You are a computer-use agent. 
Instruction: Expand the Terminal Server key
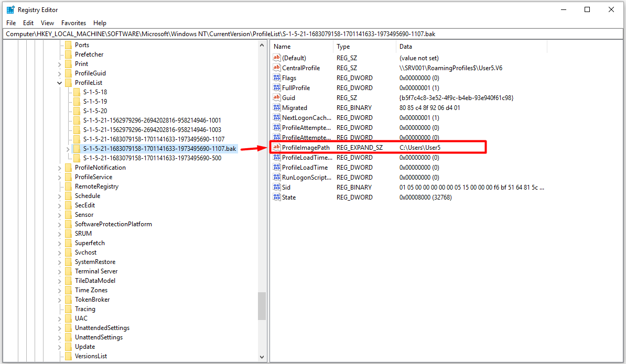(x=59, y=271)
